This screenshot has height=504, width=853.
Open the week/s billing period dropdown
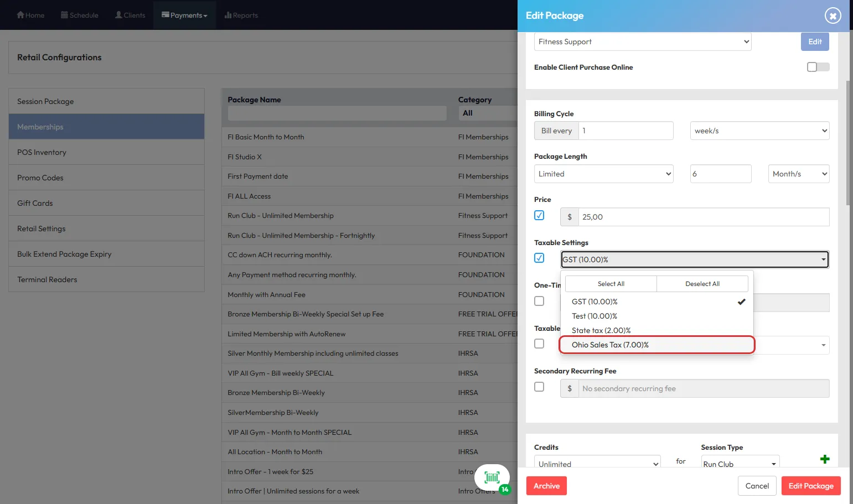[759, 131]
